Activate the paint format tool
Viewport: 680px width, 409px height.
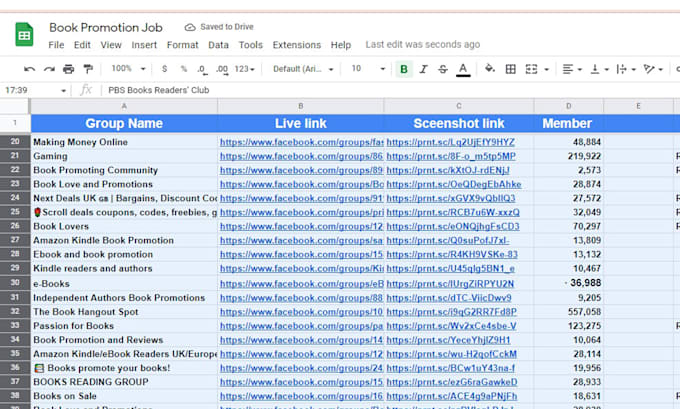(88, 69)
